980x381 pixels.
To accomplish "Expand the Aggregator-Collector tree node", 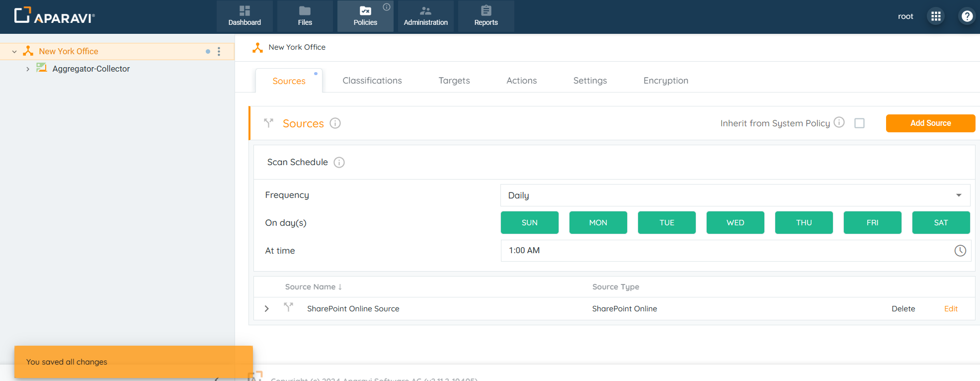I will [x=28, y=69].
